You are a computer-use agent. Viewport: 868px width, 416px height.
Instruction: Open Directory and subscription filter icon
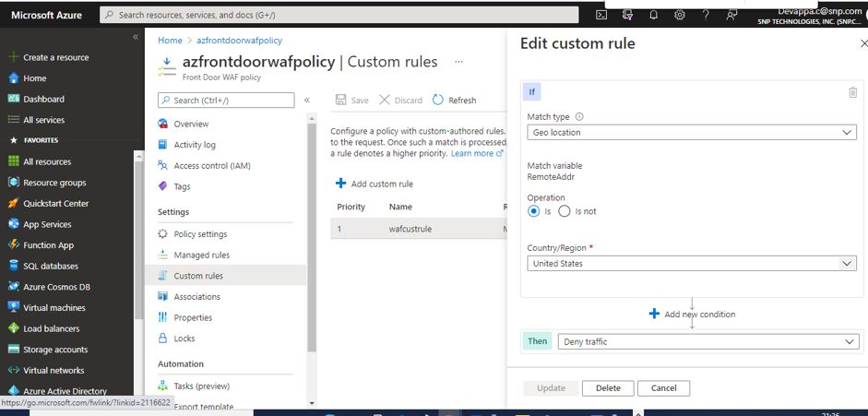(x=627, y=16)
